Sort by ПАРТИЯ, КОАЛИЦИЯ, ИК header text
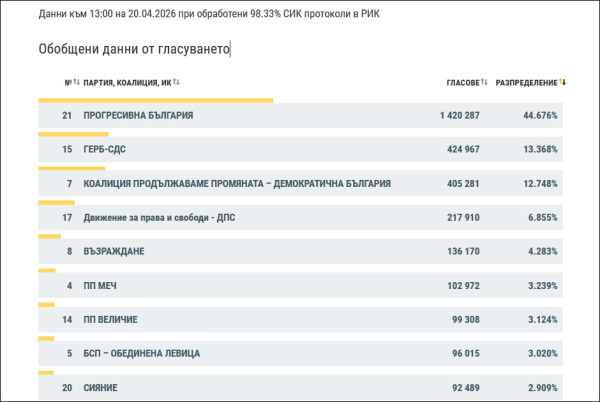The image size is (600, 402). coord(127,82)
